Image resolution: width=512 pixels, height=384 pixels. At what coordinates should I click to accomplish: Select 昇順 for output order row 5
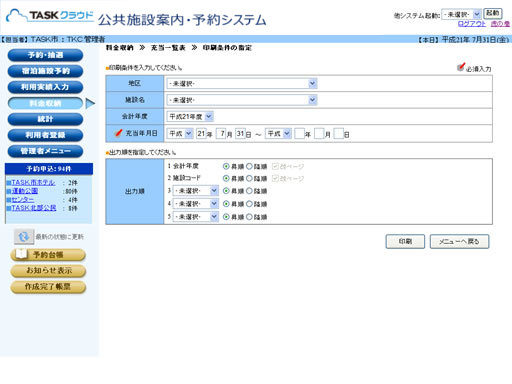click(226, 217)
